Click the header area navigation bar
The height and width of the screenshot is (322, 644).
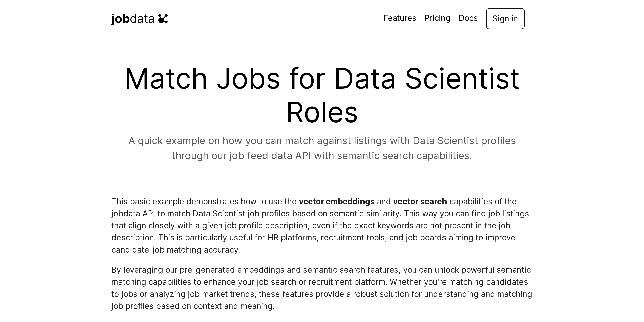point(322,19)
